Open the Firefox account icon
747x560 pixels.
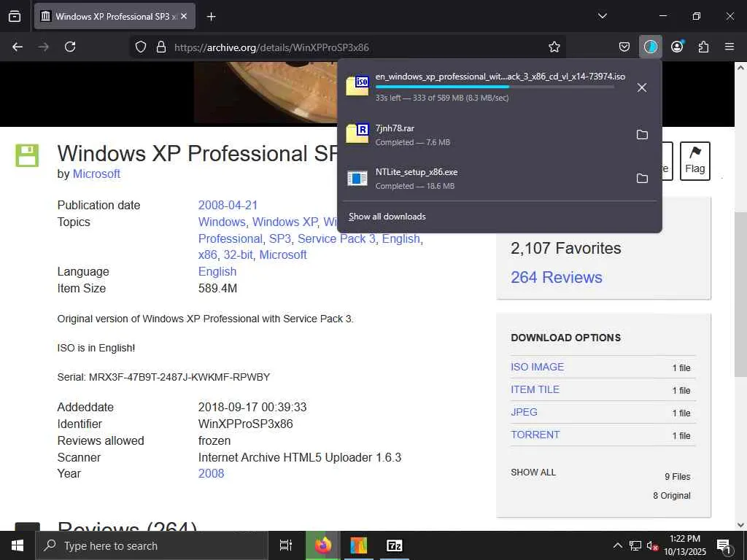(677, 47)
